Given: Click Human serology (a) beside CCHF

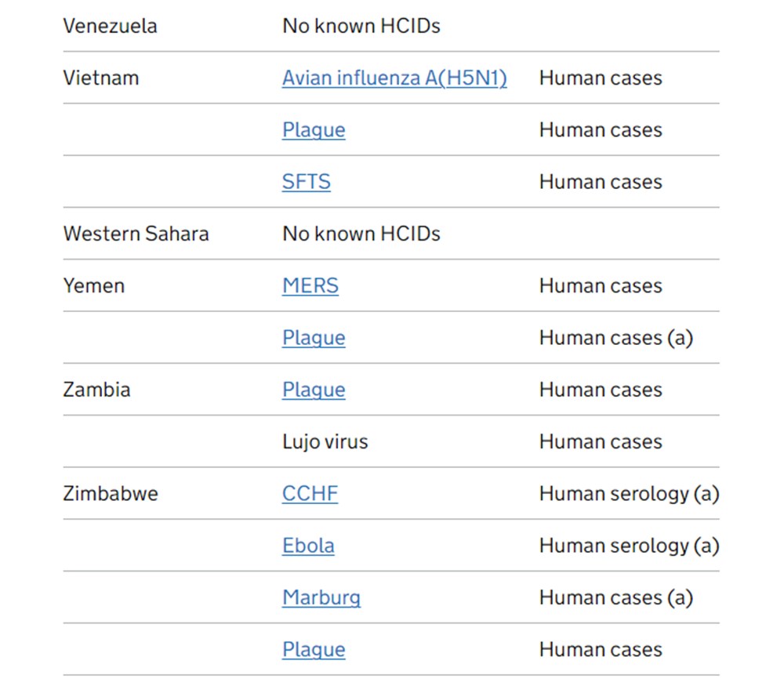Looking at the screenshot, I should point(629,494).
